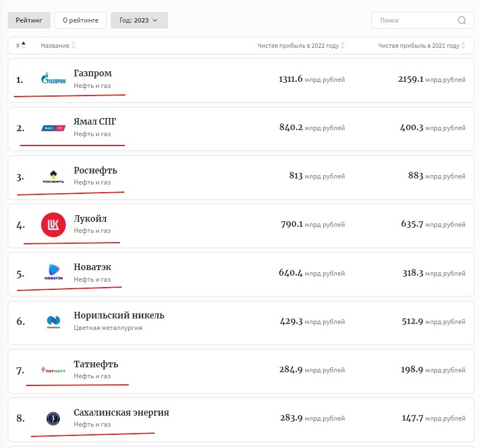Click the Чистая прибыль в 2021 году header
480x448 pixels.
coord(419,46)
